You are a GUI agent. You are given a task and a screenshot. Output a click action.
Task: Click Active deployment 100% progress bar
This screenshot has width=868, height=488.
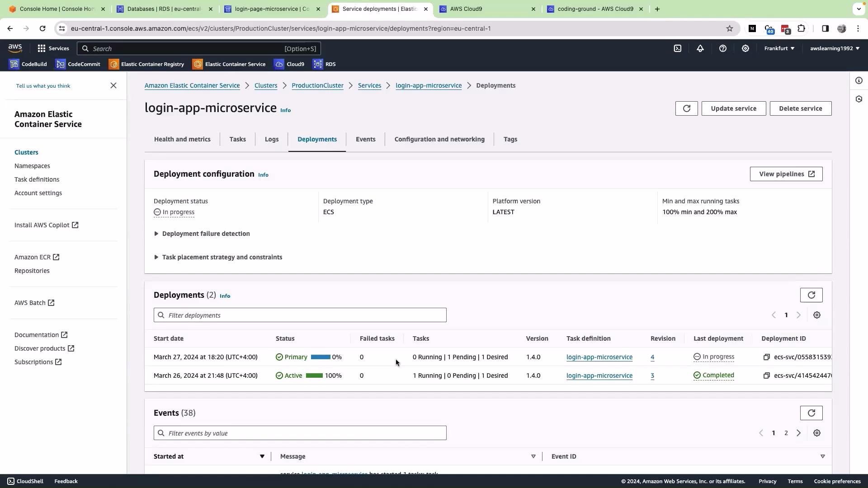(x=314, y=376)
